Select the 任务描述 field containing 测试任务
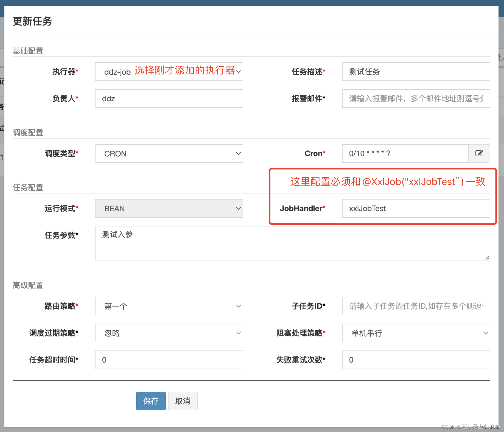The height and width of the screenshot is (432, 504). [416, 72]
